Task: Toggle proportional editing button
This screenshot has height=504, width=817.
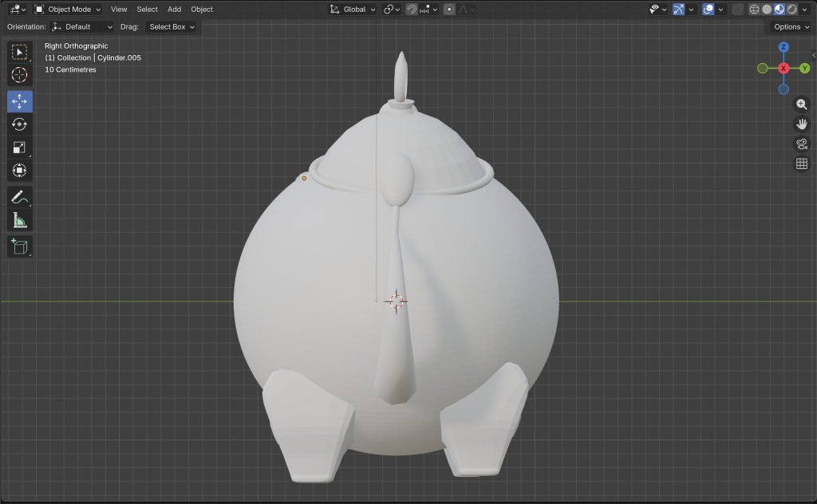Action: 449,10
